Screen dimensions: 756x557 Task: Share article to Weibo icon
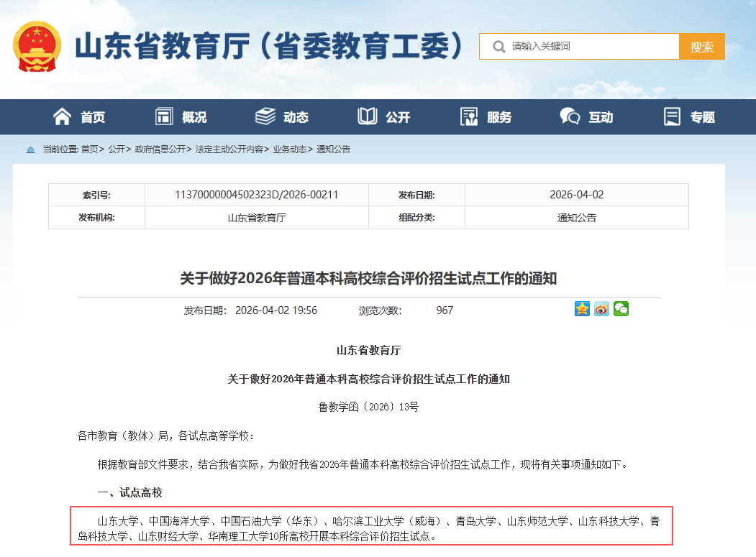tap(601, 309)
